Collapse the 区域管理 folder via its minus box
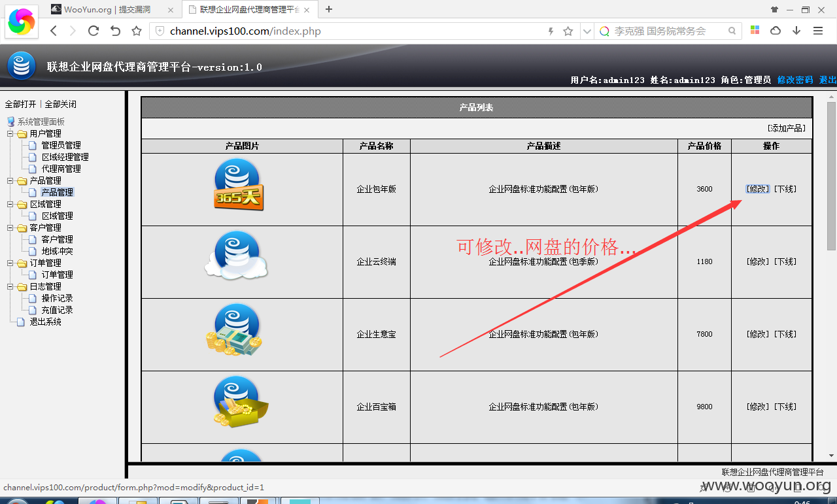The image size is (837, 504). pos(10,204)
